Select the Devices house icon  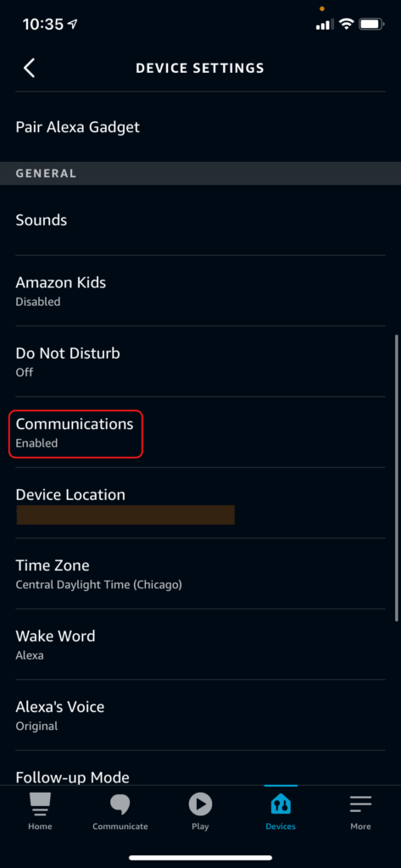[281, 804]
